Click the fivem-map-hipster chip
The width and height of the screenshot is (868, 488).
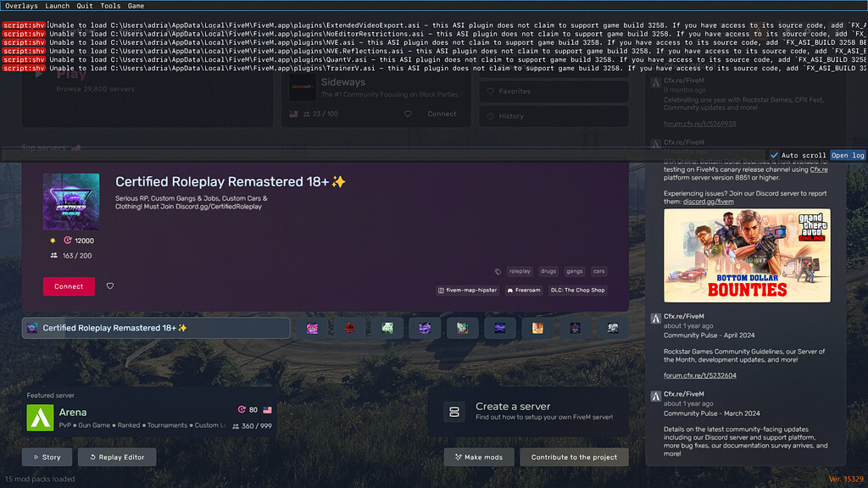point(467,290)
